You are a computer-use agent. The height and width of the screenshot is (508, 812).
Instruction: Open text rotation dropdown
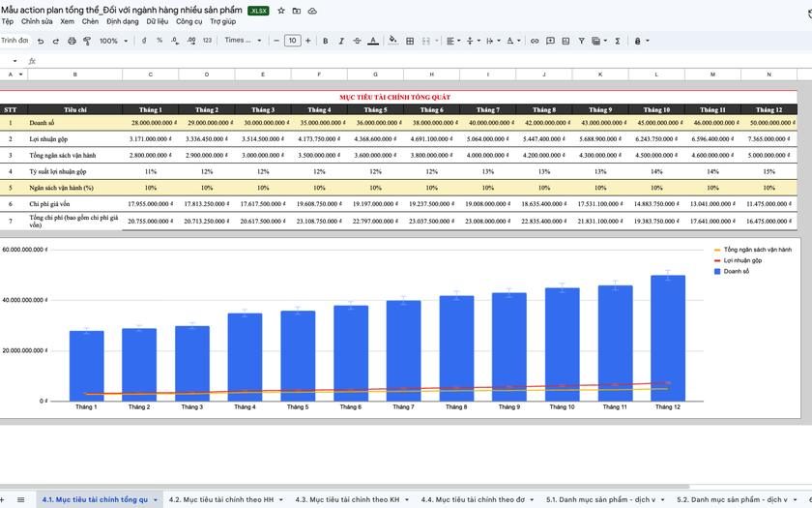[x=513, y=41]
